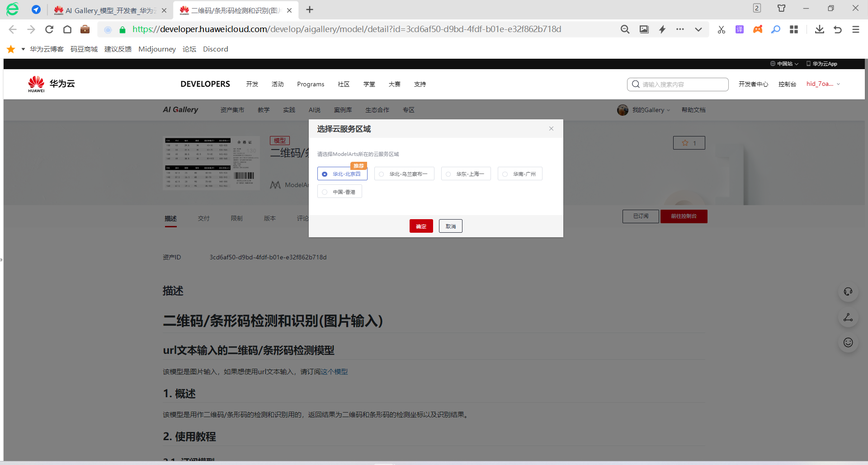Go forward using the browser forward arrow
The image size is (868, 465).
tap(31, 29)
